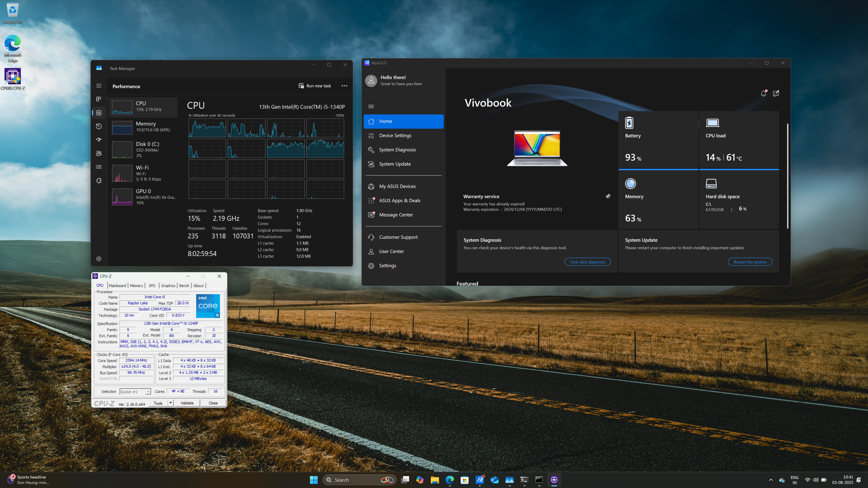Viewport: 868px width, 488px height.
Task: Open Services icon in Task Manager sidebar
Action: point(99,181)
